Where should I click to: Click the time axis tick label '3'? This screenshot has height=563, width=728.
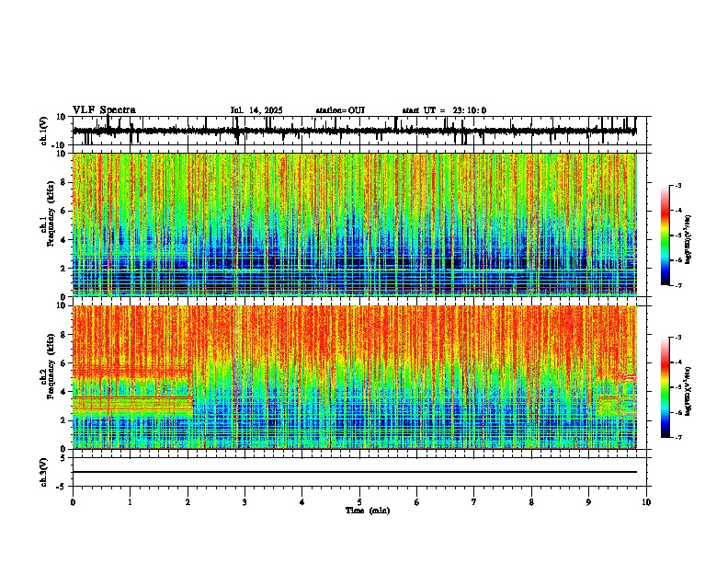point(245,502)
